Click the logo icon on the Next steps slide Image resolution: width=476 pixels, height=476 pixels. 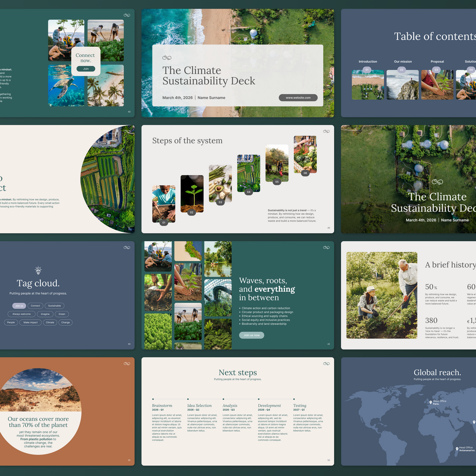click(x=326, y=364)
